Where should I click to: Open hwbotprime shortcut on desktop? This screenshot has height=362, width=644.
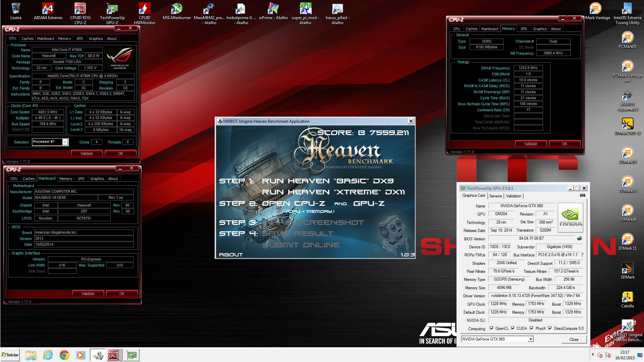[x=241, y=13]
